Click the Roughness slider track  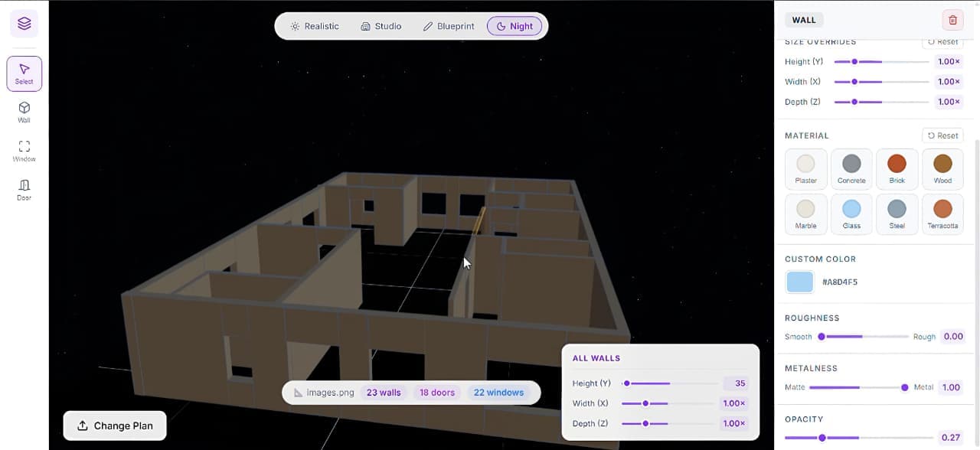(x=864, y=336)
